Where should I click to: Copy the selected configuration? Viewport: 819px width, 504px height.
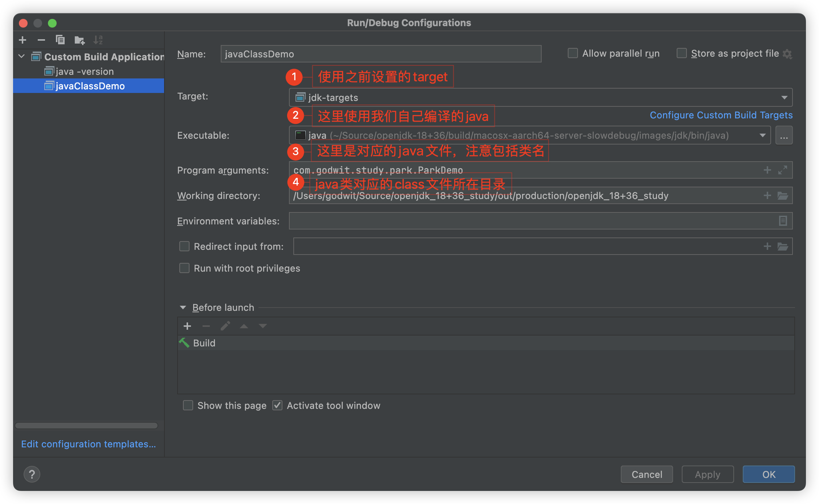coord(60,40)
